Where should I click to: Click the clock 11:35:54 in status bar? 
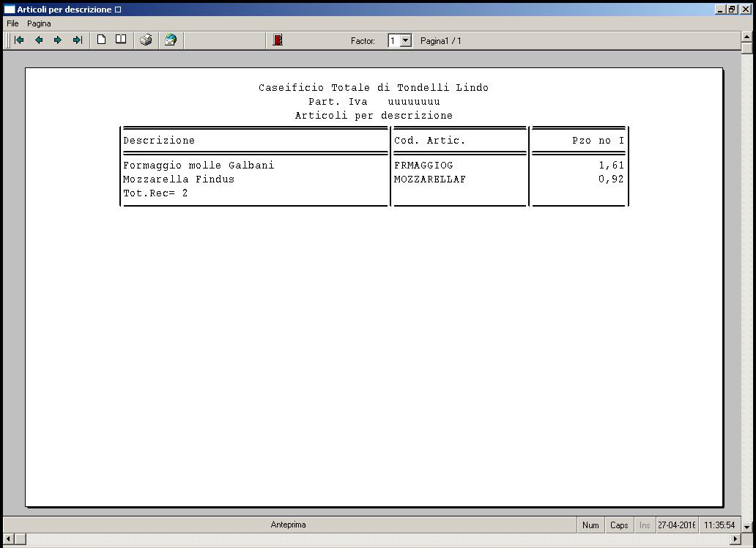click(x=719, y=525)
